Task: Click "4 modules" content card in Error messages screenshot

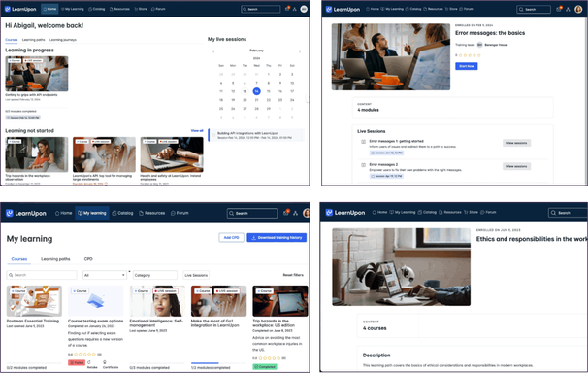Action: (x=452, y=107)
